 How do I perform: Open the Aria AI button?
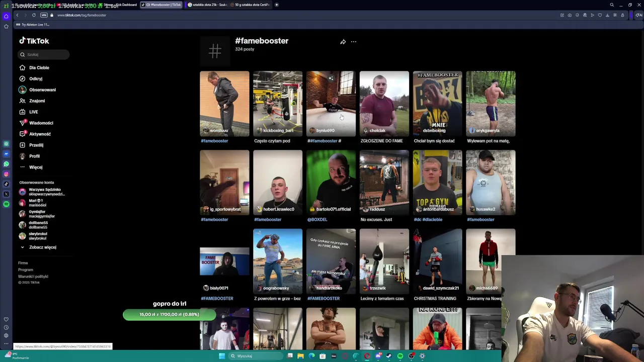(x=639, y=15)
